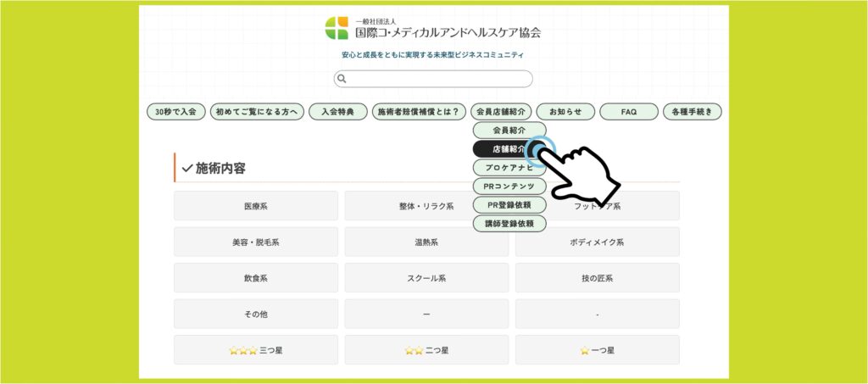Open the 30秒で入会 menu button
This screenshot has width=868, height=384.
176,112
